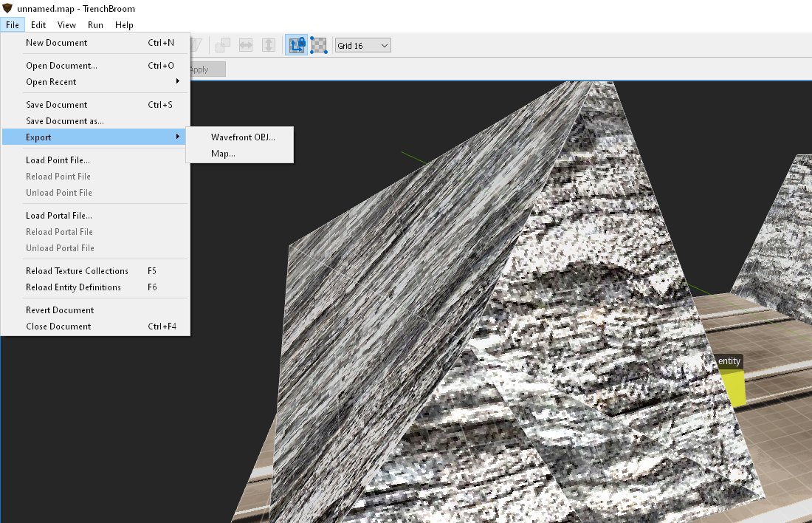Click Close Document menu entry

[x=59, y=327]
